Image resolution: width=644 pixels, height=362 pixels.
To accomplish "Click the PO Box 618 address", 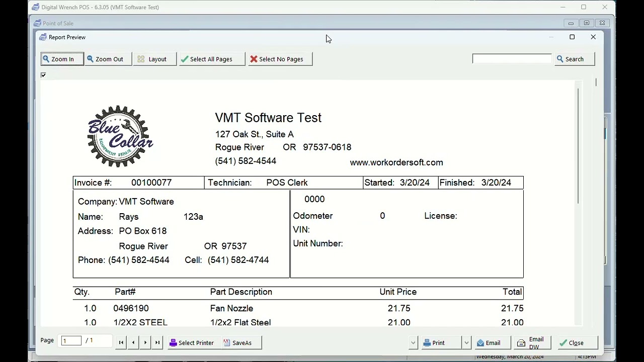I will point(142,231).
